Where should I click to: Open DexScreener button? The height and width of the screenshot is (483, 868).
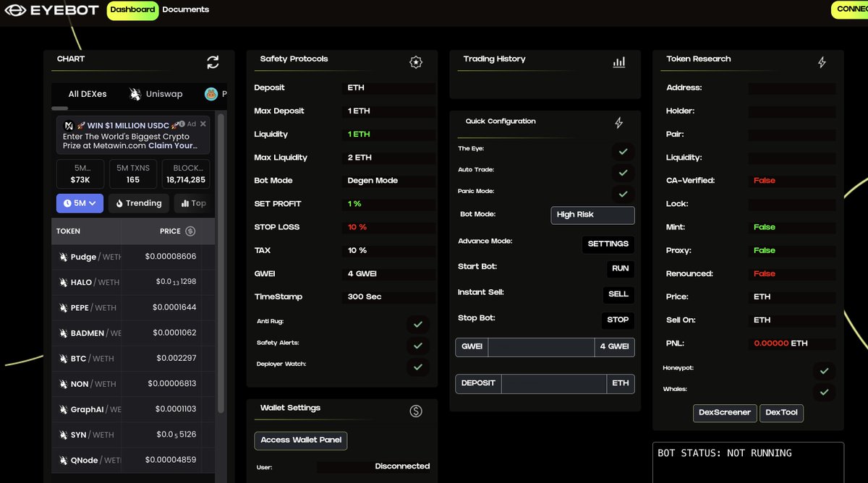(x=725, y=413)
